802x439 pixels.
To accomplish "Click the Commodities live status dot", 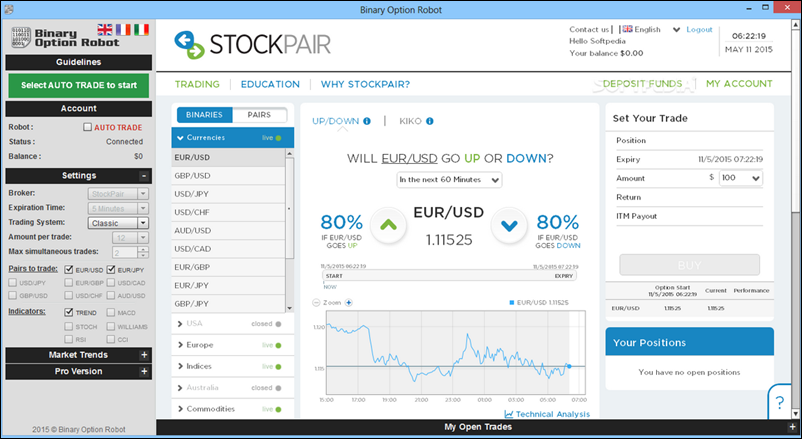I will click(x=278, y=409).
